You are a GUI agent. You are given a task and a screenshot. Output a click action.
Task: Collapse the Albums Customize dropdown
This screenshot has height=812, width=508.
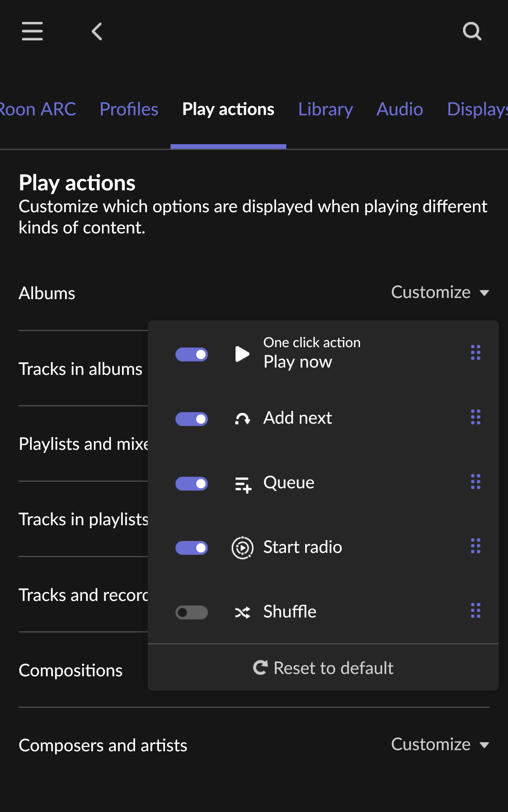440,292
